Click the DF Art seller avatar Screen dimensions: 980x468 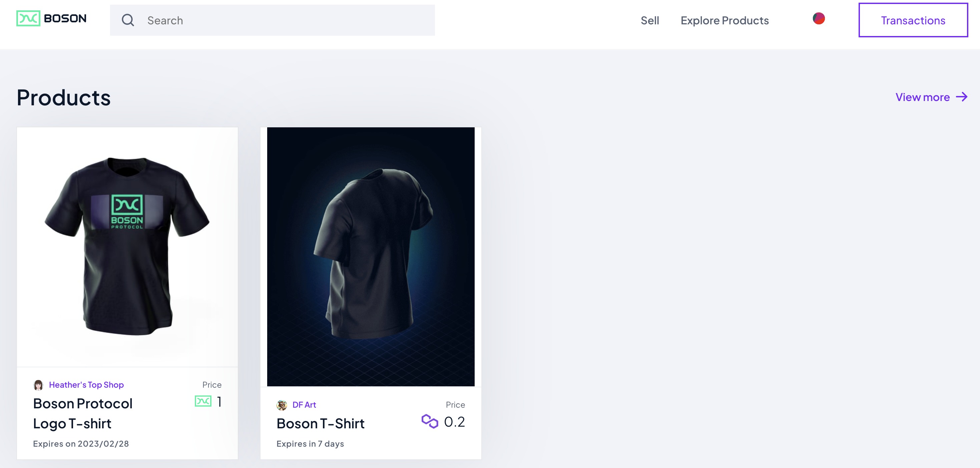(282, 405)
